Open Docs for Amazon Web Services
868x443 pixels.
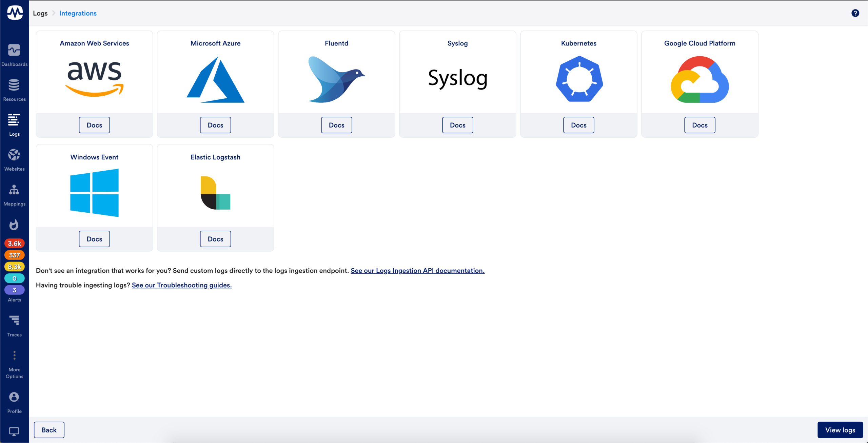(94, 125)
